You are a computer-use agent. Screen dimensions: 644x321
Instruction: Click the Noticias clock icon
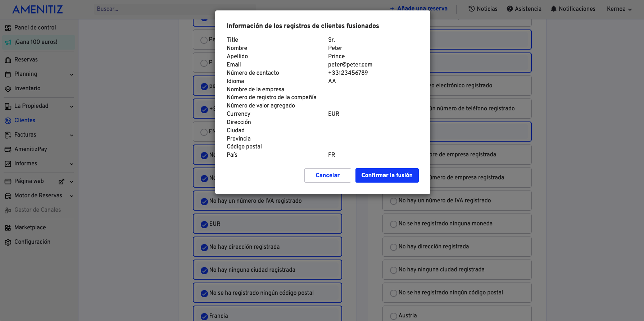coord(472,9)
